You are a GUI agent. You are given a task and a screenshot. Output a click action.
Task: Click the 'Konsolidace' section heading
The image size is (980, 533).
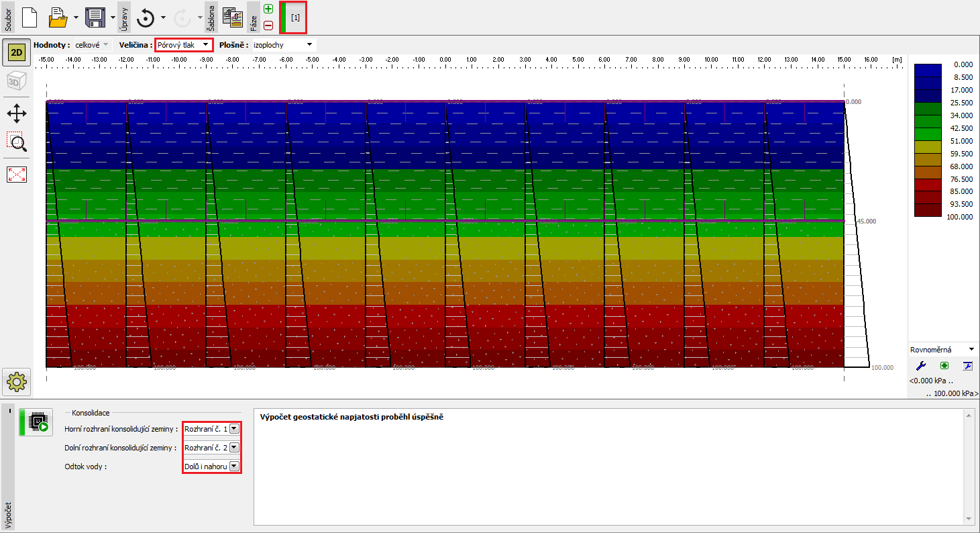91,413
